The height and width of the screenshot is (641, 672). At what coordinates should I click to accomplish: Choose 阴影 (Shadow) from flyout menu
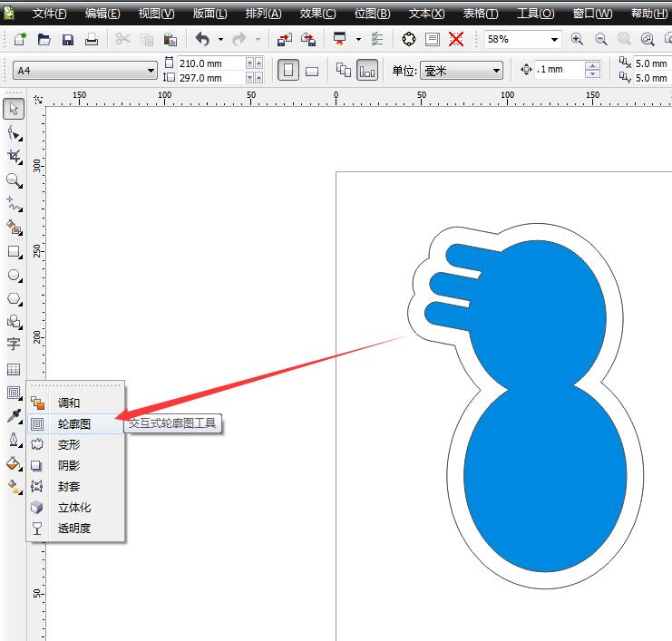pos(69,465)
